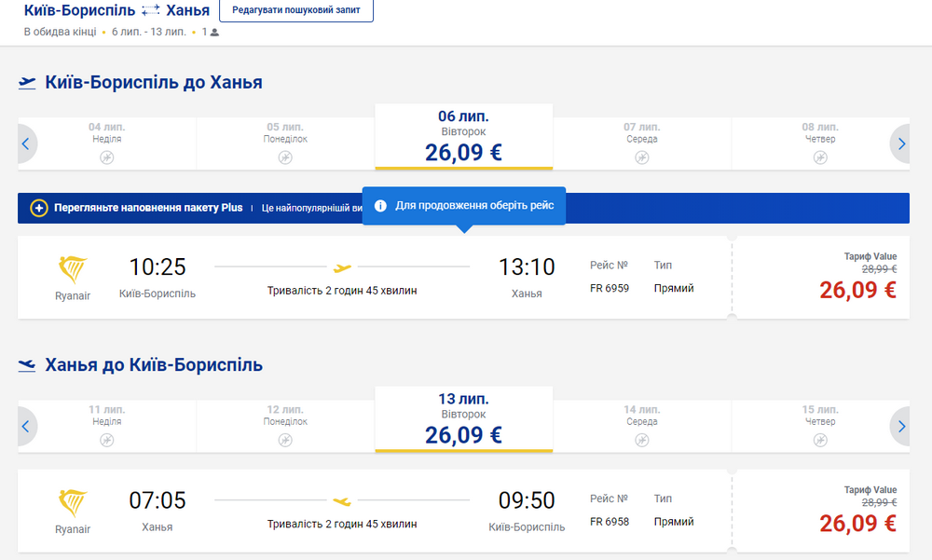Click the Редагувати пошуковий запит button
932x560 pixels.
click(295, 11)
